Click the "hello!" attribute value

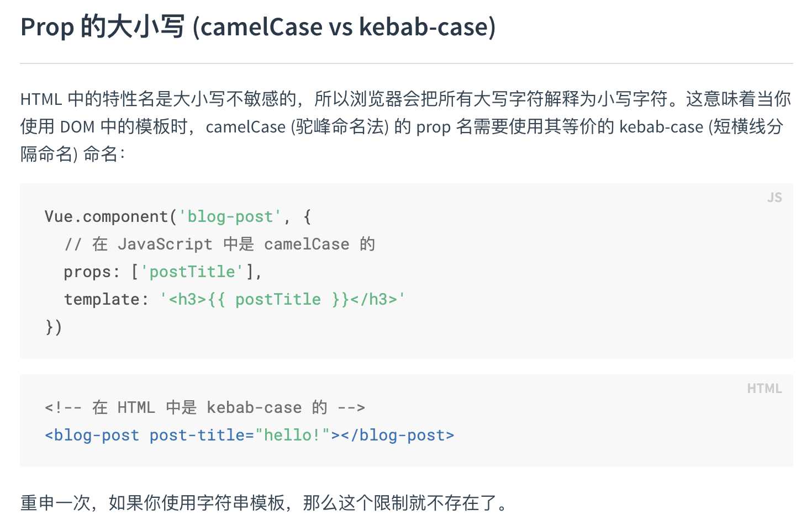292,436
